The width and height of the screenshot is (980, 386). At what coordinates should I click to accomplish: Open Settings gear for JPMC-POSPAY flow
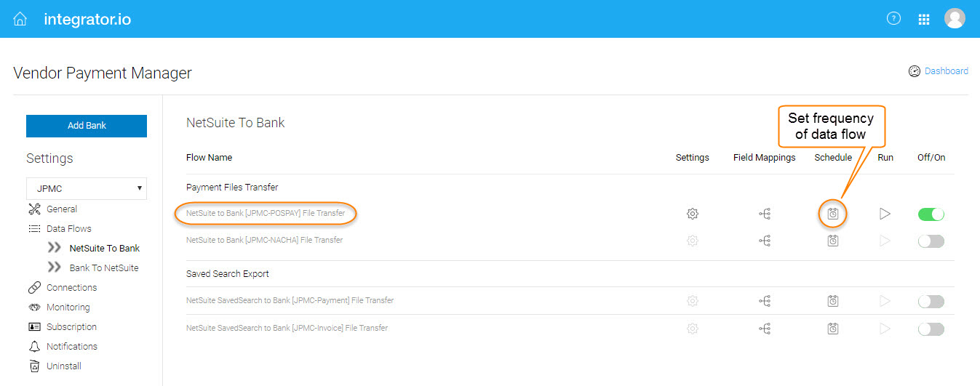[x=693, y=214]
